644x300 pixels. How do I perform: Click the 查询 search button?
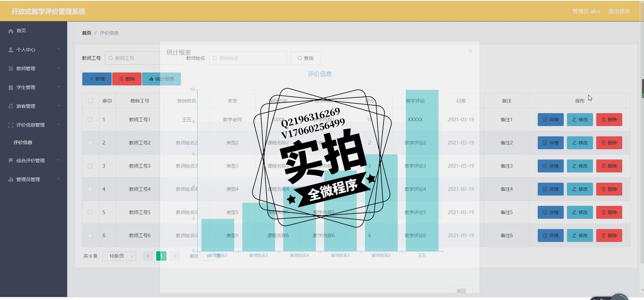click(x=305, y=58)
